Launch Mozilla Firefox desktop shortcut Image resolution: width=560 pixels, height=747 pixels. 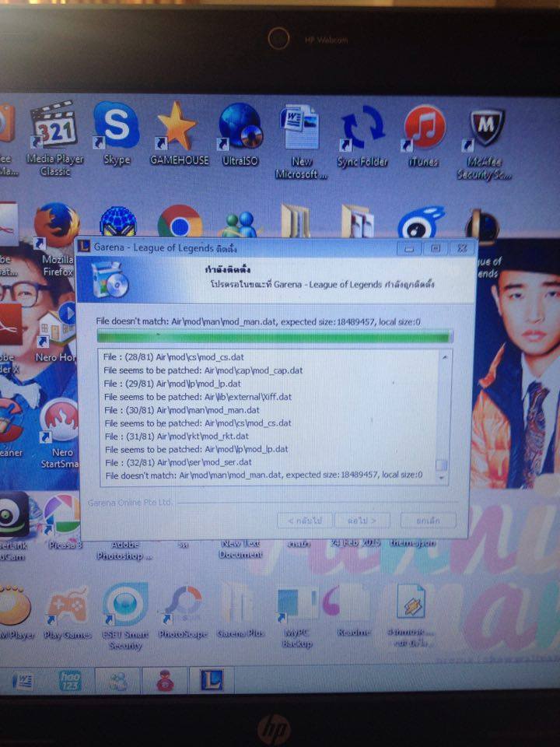57,238
